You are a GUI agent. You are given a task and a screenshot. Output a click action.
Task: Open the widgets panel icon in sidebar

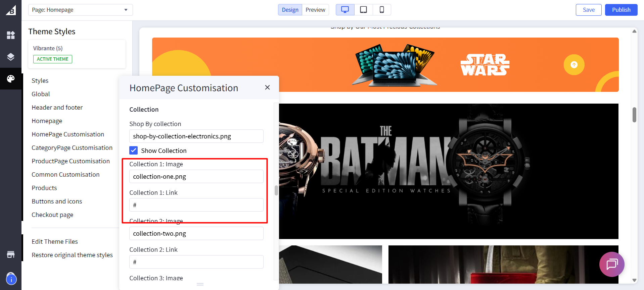tap(11, 35)
